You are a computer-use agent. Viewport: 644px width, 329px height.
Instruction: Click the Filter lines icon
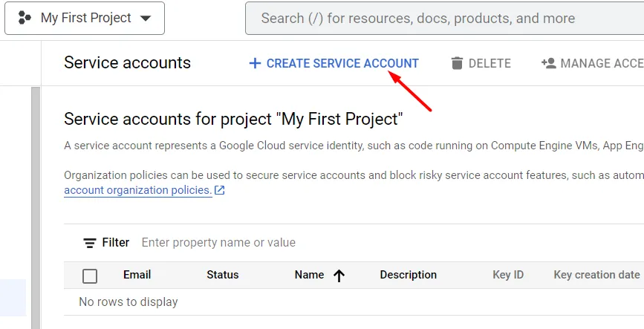click(90, 243)
